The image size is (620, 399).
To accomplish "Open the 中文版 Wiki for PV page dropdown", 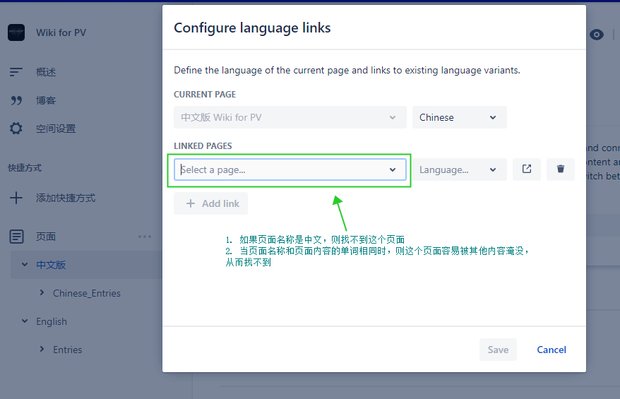I will pos(290,117).
